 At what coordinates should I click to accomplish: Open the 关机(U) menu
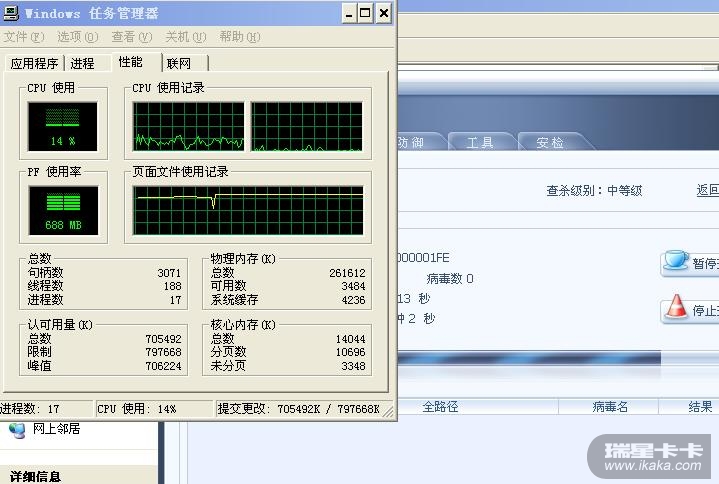pos(186,37)
